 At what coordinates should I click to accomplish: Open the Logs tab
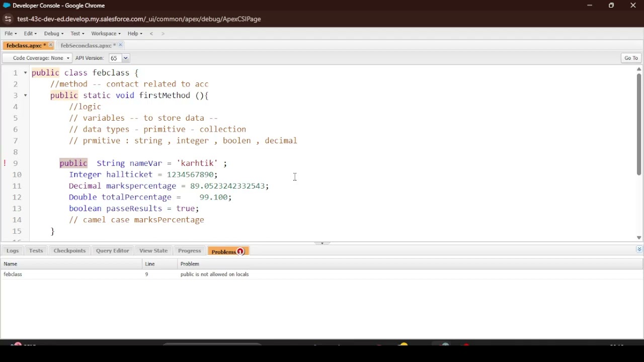(x=13, y=251)
